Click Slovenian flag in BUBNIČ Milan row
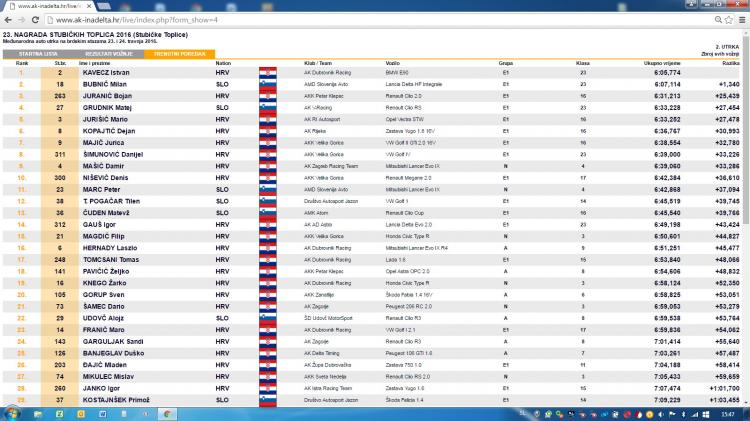This screenshot has width=750, height=421. (267, 84)
